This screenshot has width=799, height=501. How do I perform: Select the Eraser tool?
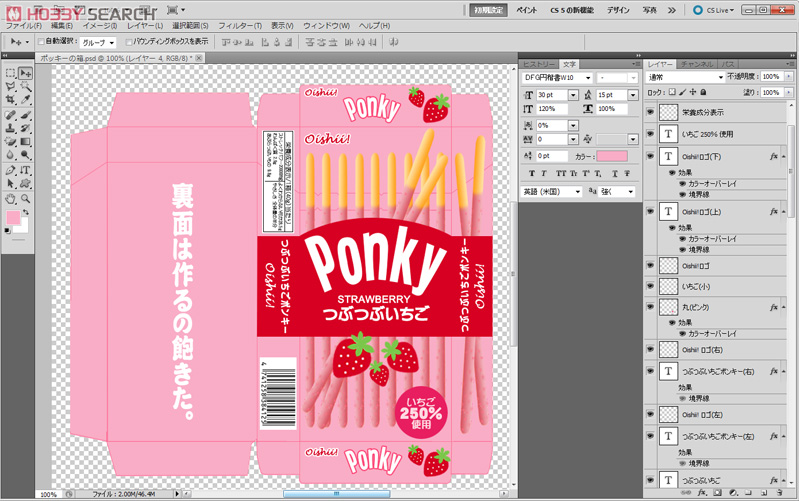(x=10, y=142)
